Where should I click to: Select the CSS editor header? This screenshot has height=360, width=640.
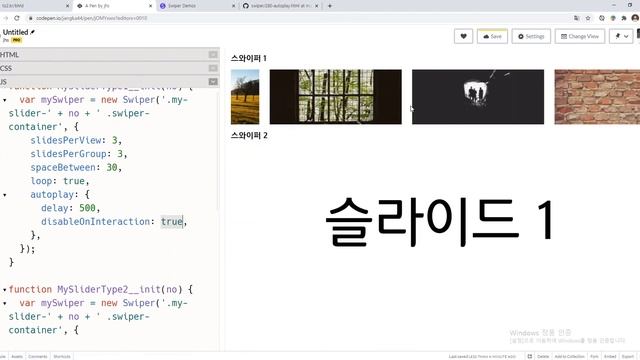(x=109, y=68)
